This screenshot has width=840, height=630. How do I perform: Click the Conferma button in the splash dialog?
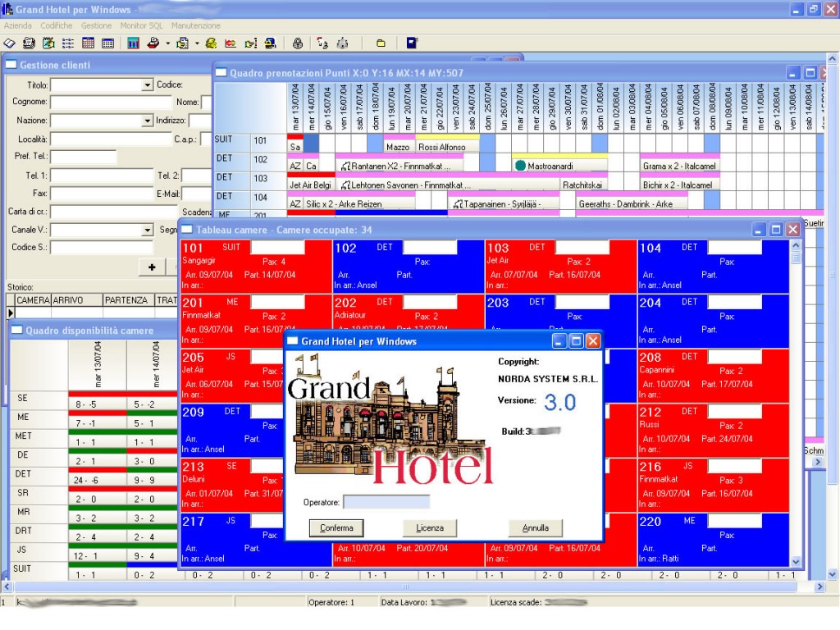coord(336,527)
